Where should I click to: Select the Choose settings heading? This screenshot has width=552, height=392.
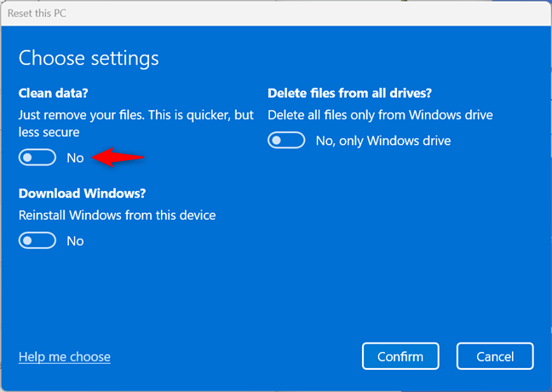89,59
